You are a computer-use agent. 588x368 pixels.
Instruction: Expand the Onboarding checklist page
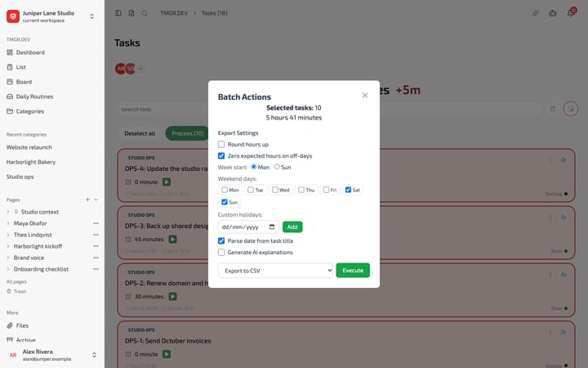click(8, 269)
